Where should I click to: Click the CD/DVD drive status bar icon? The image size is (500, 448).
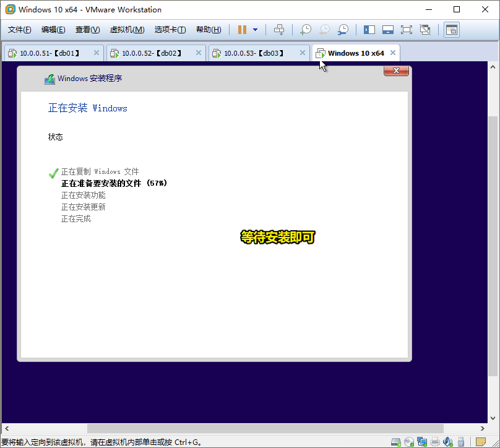409,442
